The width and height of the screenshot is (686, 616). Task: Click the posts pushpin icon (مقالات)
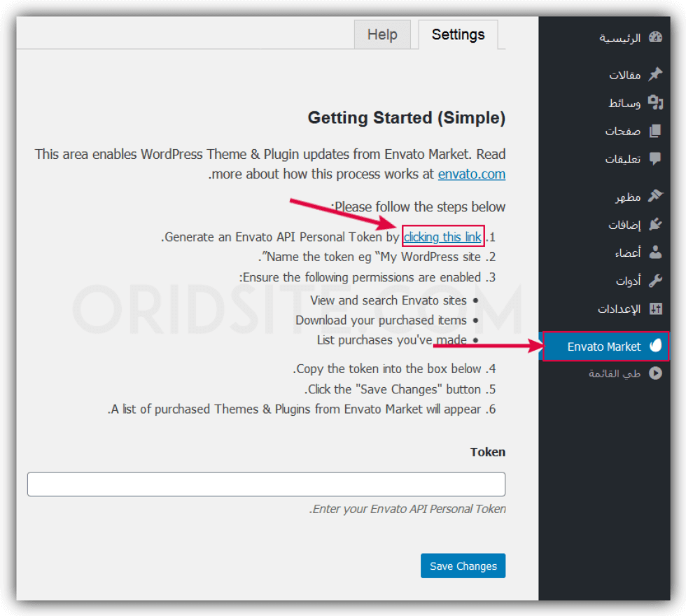tap(655, 74)
